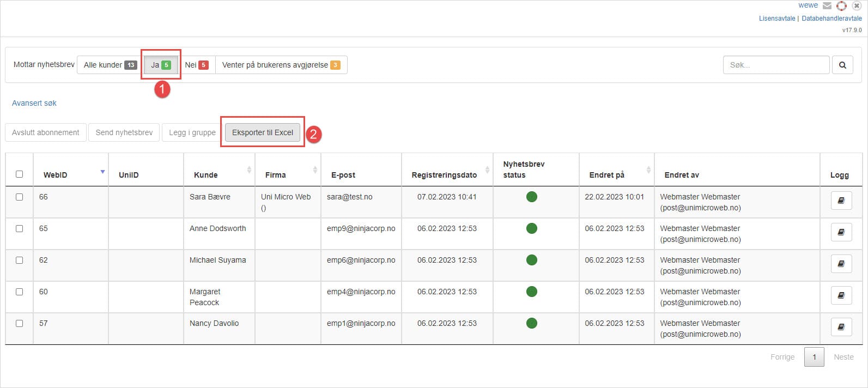The width and height of the screenshot is (868, 388).
Task: Open log icon for Michael Suyama
Action: tap(841, 264)
